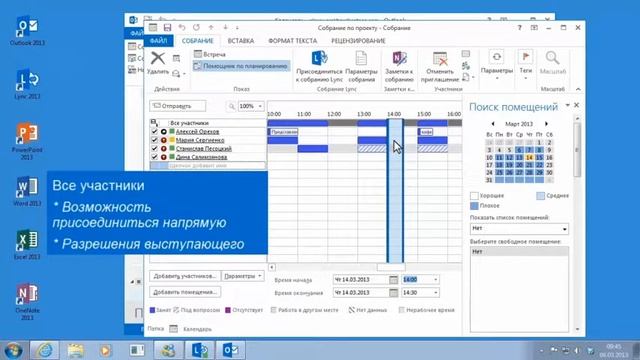Image resolution: width=640 pixels, height=360 pixels.
Task: Click the Lync icon in the taskbar
Action: coord(200,350)
